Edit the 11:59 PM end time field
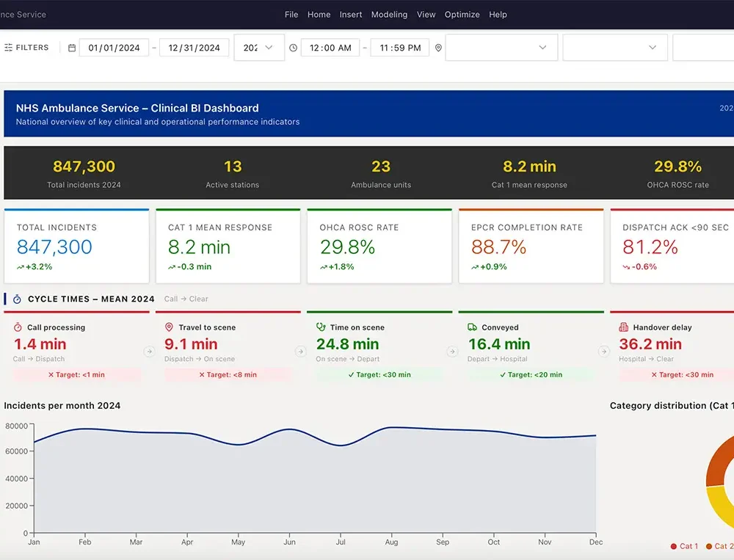 point(400,48)
